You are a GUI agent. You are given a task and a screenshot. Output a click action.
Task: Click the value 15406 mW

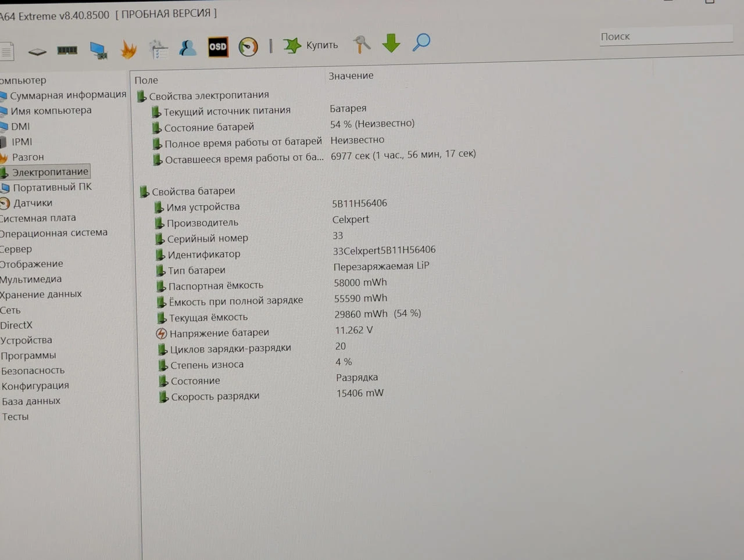click(x=360, y=393)
